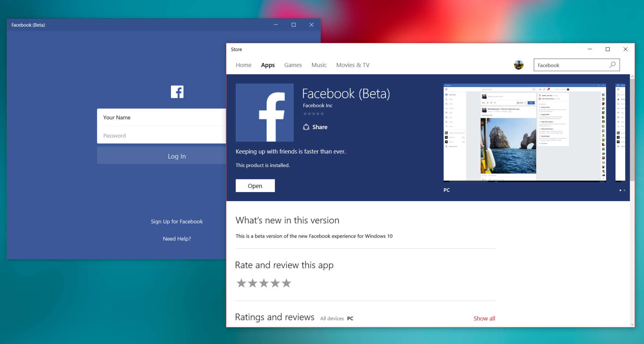Viewport: 644px width, 344px height.
Task: Jump to the second screenshot pagination dot
Action: click(x=624, y=190)
